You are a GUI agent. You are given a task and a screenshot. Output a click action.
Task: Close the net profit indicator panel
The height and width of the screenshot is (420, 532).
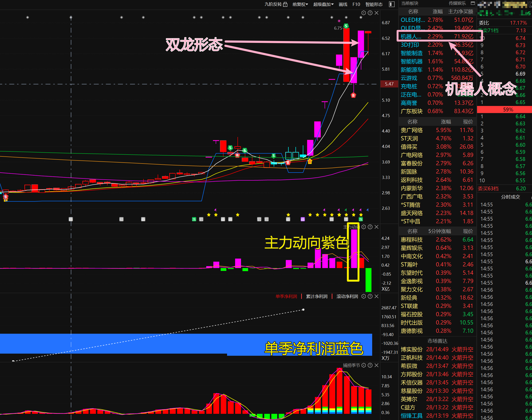(376, 296)
